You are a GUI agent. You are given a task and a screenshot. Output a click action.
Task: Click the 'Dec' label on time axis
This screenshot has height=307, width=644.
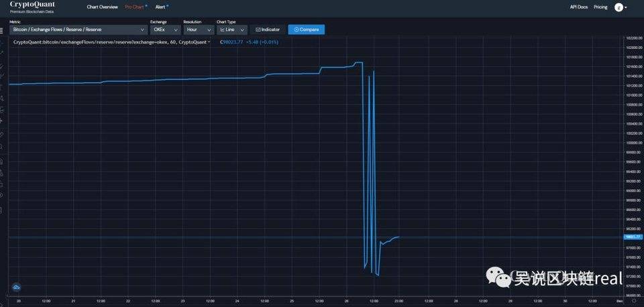click(619, 301)
